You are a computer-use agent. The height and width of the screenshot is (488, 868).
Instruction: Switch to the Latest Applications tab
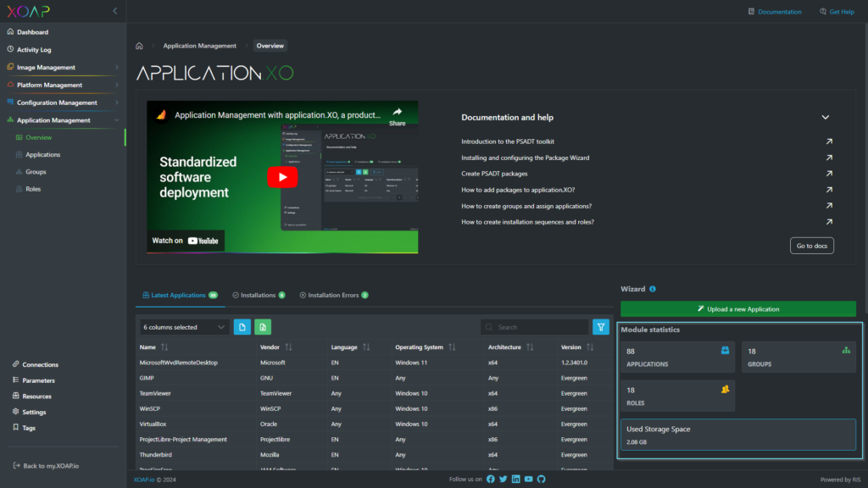coord(180,296)
